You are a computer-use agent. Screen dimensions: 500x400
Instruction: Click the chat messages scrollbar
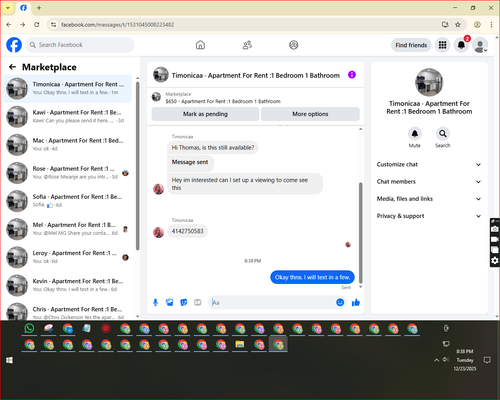(360, 233)
